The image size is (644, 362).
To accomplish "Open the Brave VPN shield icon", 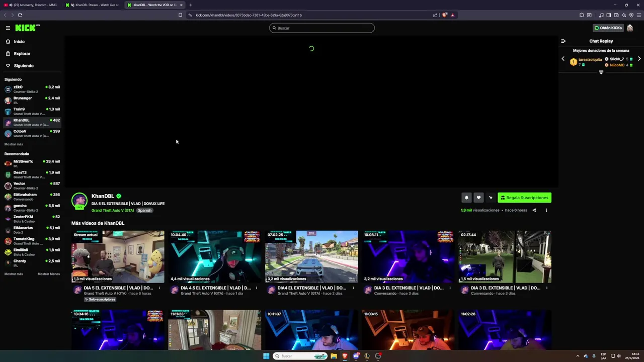I will coord(631,15).
